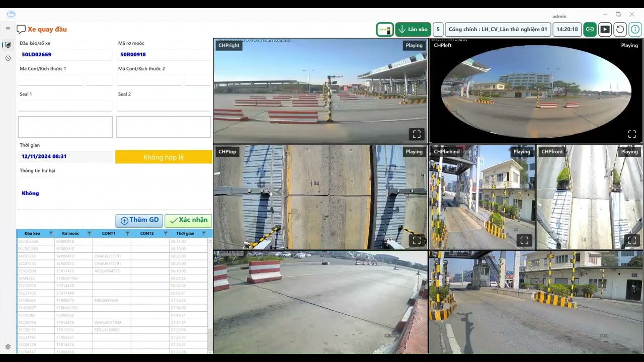Filter the Đầu kéo column
The width and height of the screenshot is (644, 362).
coord(51,234)
